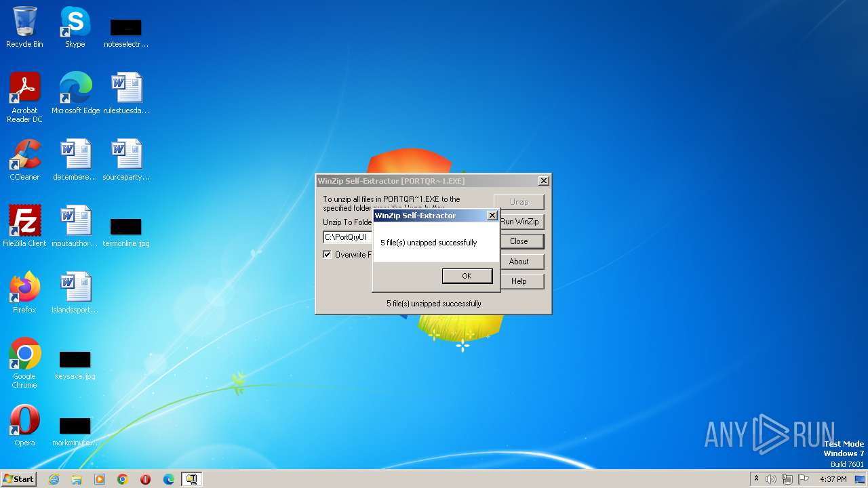The image size is (868, 488).
Task: Open Chrome from the taskbar
Action: tap(123, 479)
